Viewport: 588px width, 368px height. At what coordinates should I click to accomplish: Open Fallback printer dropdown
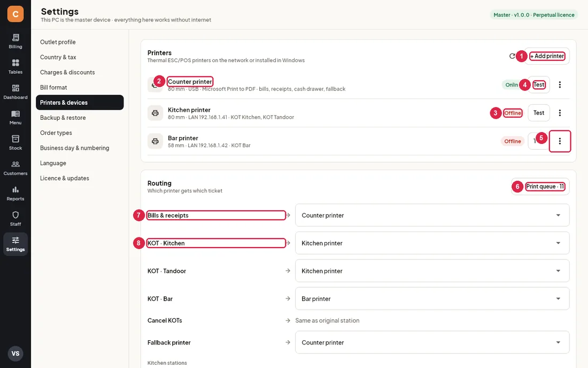point(432,342)
